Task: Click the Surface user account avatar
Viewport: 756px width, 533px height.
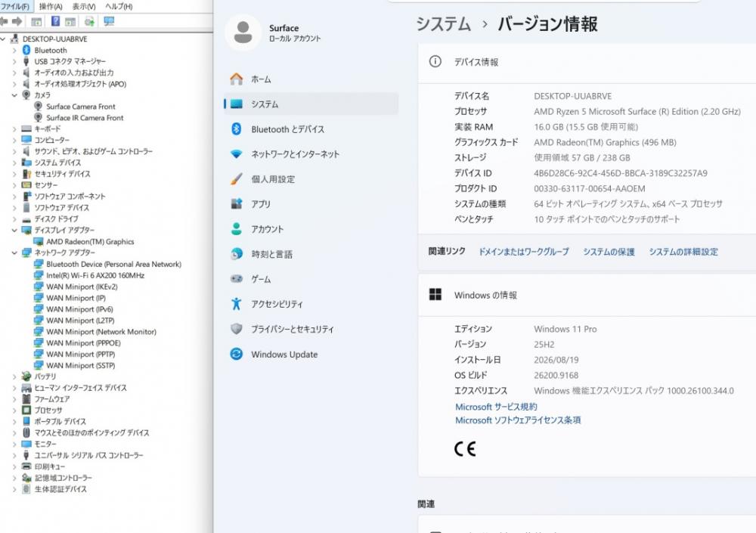Action: coord(243,33)
